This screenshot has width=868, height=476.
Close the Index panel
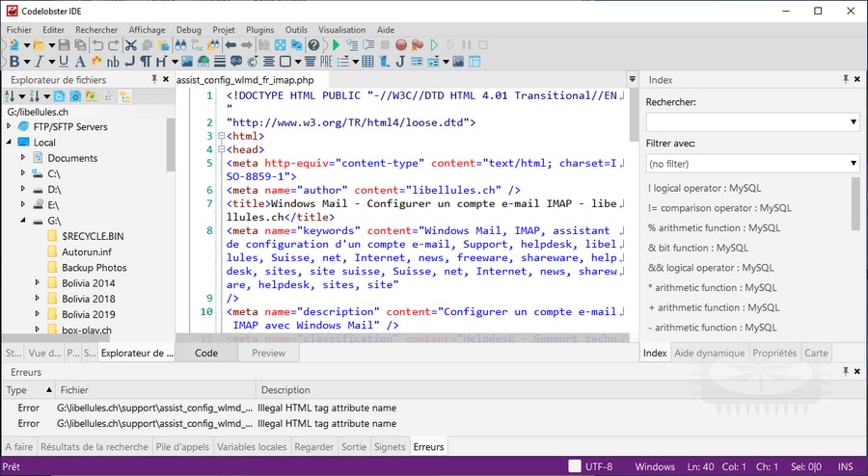click(x=857, y=80)
